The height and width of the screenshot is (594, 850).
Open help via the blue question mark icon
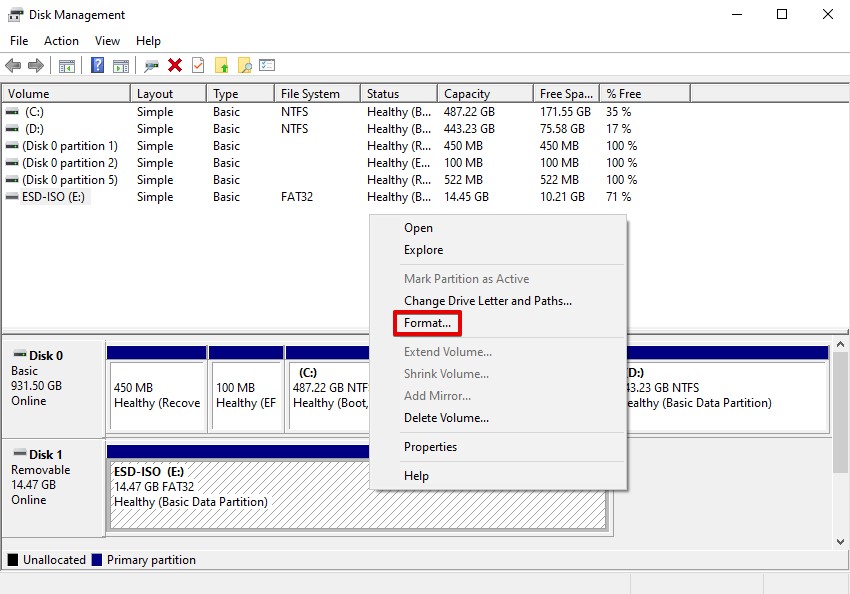click(97, 64)
